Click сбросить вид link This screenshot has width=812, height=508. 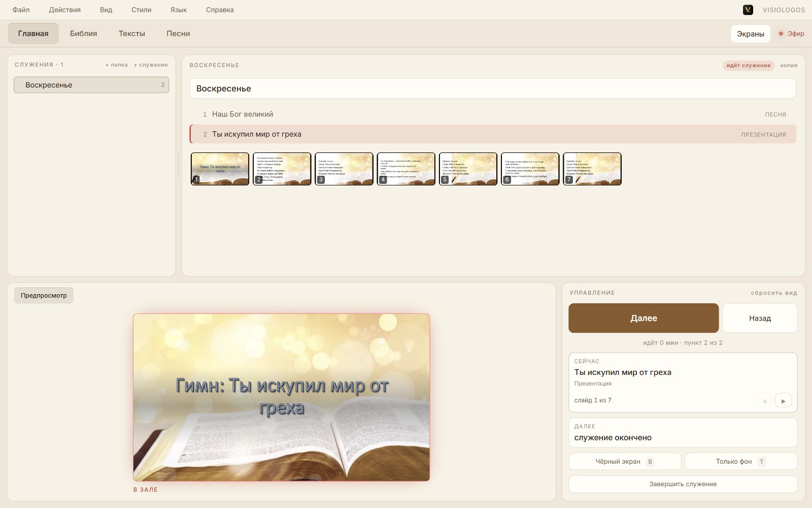[x=774, y=293]
